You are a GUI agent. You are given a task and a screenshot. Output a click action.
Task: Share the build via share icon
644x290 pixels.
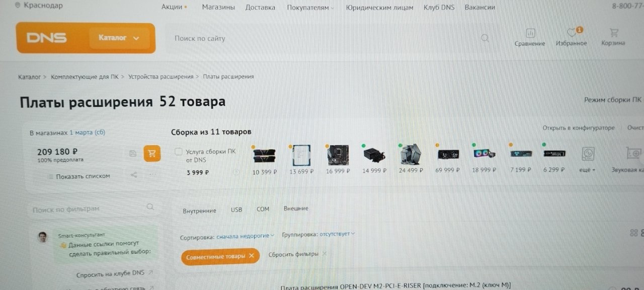[134, 175]
